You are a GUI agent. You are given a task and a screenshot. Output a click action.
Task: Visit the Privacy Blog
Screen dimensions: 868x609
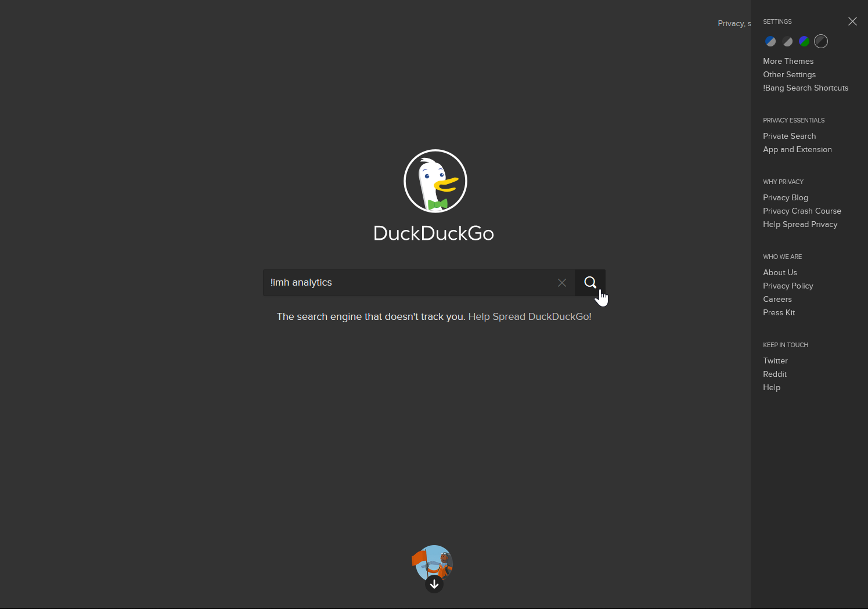pyautogui.click(x=785, y=197)
